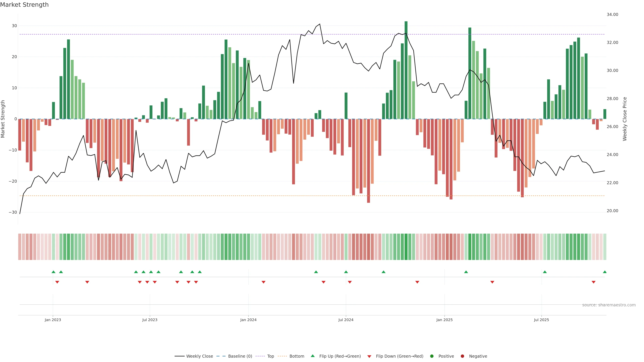Click the Market Strength chart title

tap(24, 5)
